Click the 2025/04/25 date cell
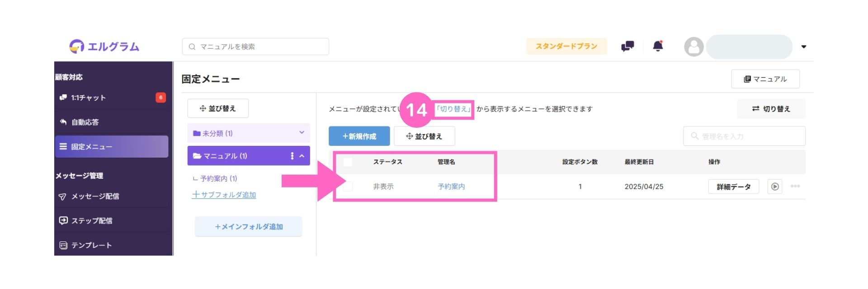Screen dimensions: 868x289 644,186
